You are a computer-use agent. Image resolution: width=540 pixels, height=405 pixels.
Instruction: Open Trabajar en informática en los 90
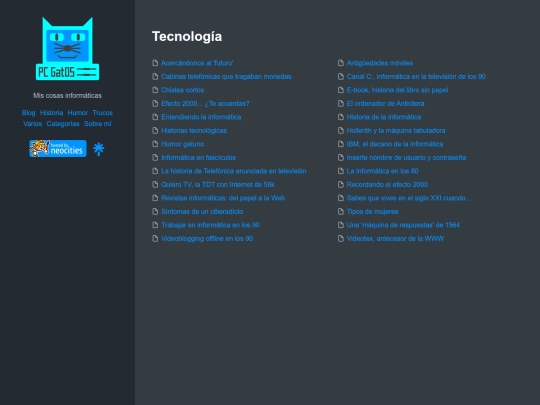210,225
